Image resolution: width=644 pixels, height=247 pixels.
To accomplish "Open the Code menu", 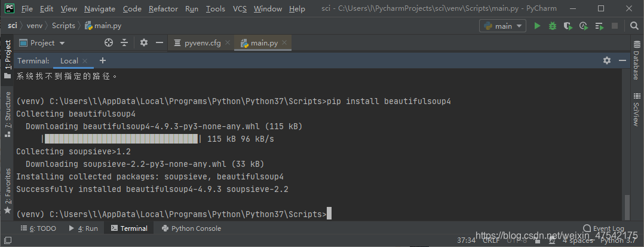I will coord(132,8).
